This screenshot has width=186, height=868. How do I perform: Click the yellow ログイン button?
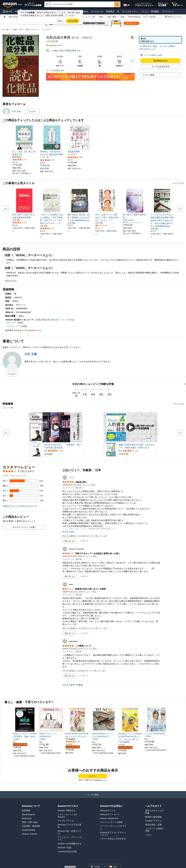tap(93, 776)
